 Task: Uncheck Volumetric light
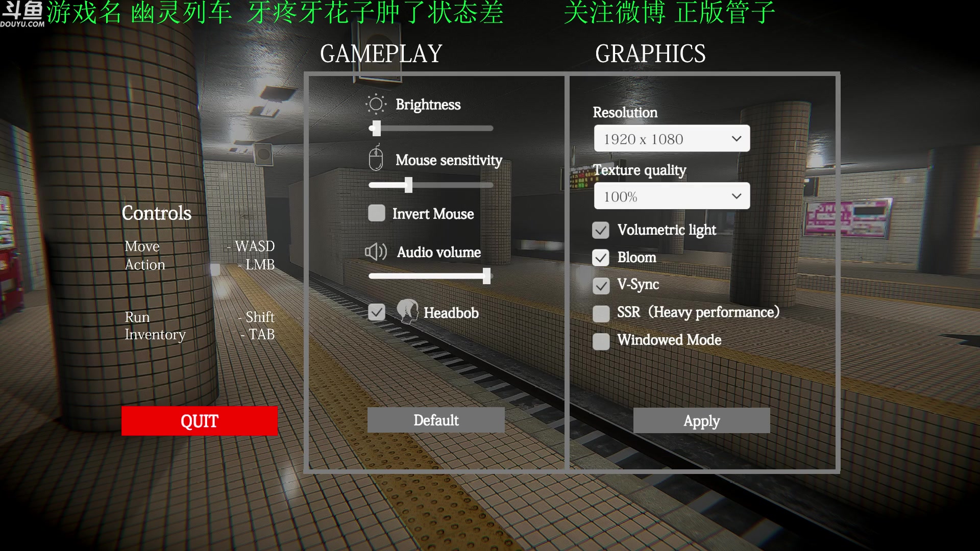click(x=601, y=230)
